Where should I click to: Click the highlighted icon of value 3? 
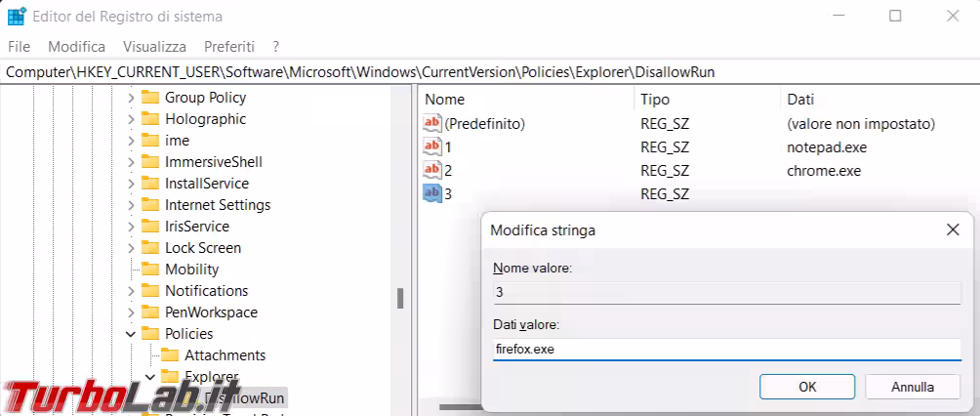click(432, 193)
